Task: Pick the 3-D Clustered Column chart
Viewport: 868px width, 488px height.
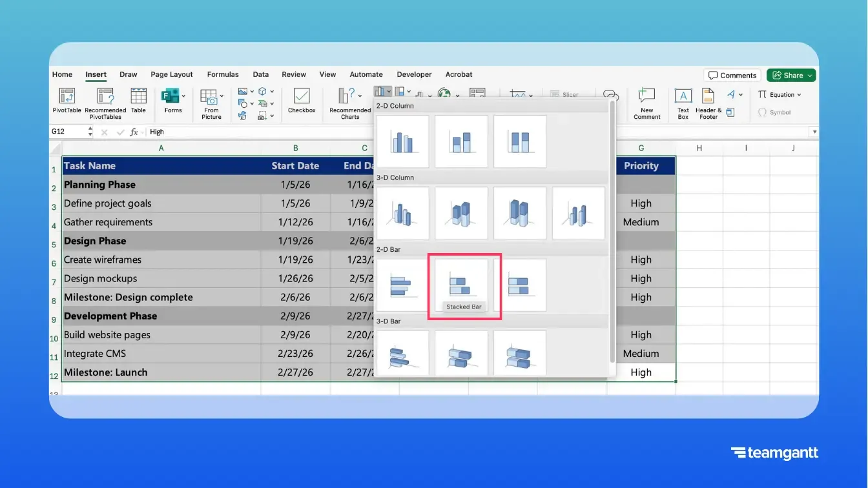Action: click(x=402, y=214)
